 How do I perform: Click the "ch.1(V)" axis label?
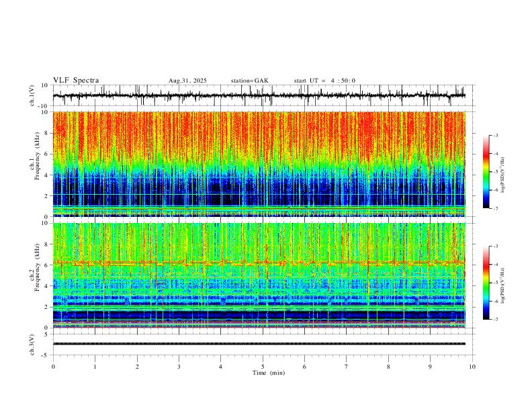pyautogui.click(x=32, y=95)
